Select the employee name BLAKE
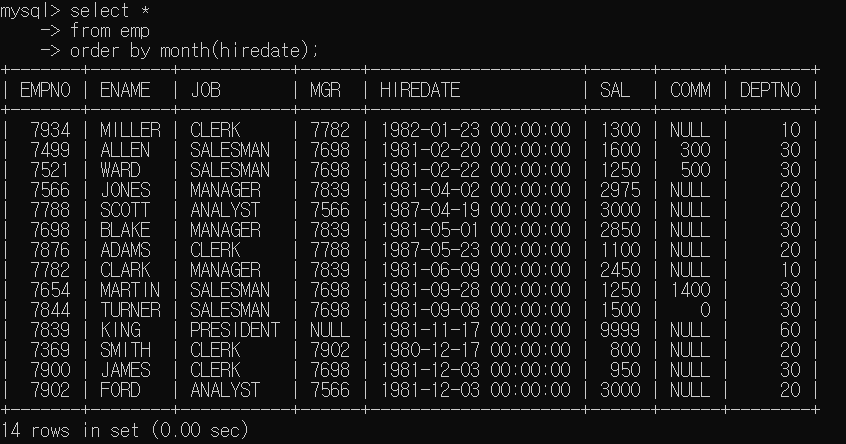 125,230
